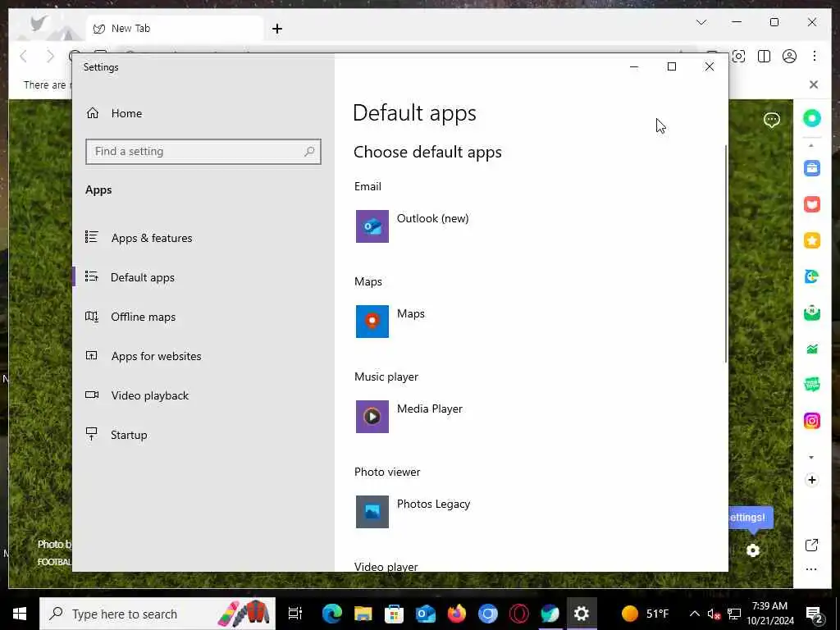Viewport: 840px width, 630px height.
Task: Show hidden system tray icons
Action: (x=694, y=614)
